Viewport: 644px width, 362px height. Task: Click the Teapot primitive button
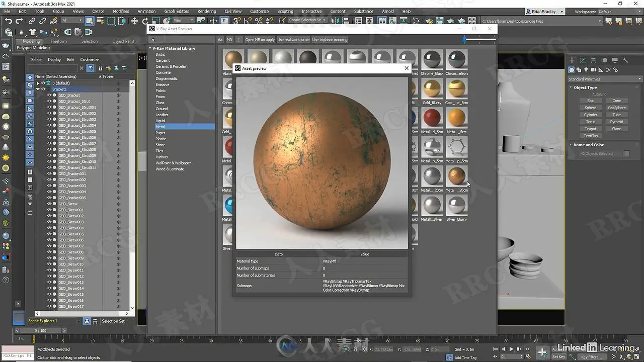coord(590,129)
